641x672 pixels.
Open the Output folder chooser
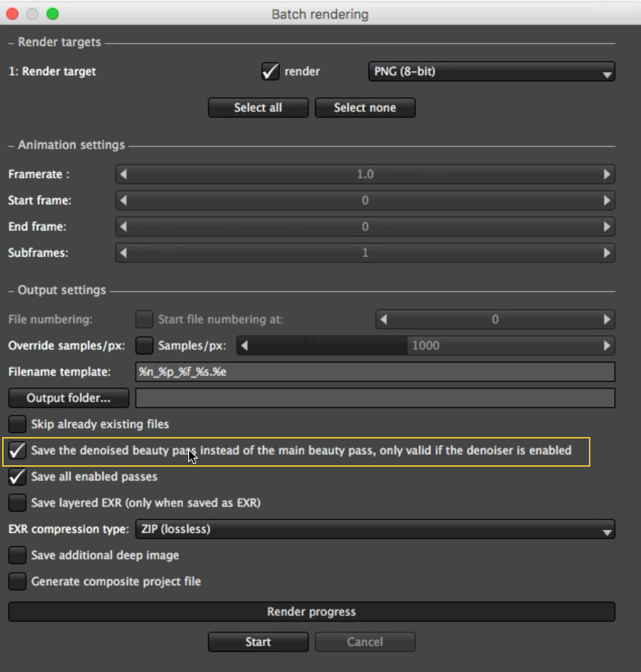69,398
